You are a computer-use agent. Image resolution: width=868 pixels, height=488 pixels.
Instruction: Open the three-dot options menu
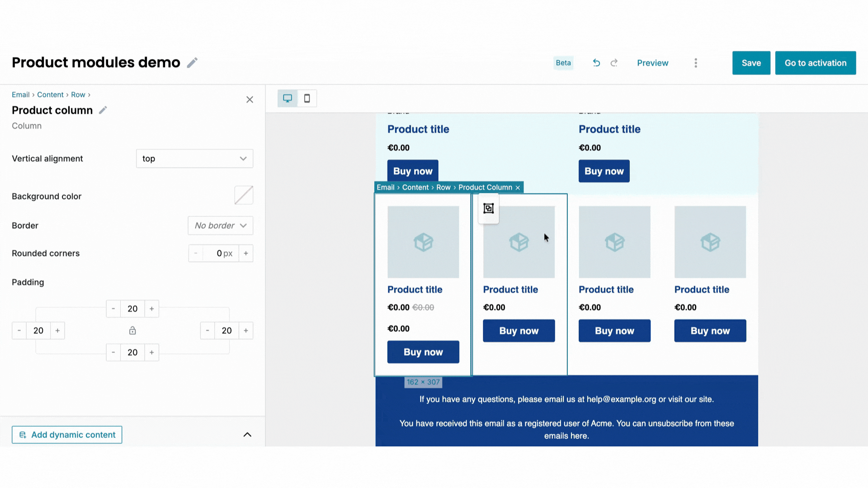tap(696, 63)
